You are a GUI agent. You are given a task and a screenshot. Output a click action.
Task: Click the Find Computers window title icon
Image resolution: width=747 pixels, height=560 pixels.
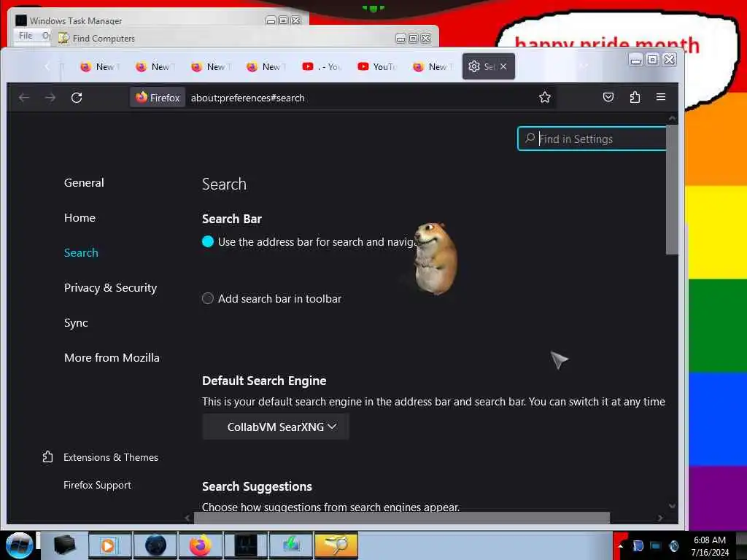pyautogui.click(x=63, y=38)
